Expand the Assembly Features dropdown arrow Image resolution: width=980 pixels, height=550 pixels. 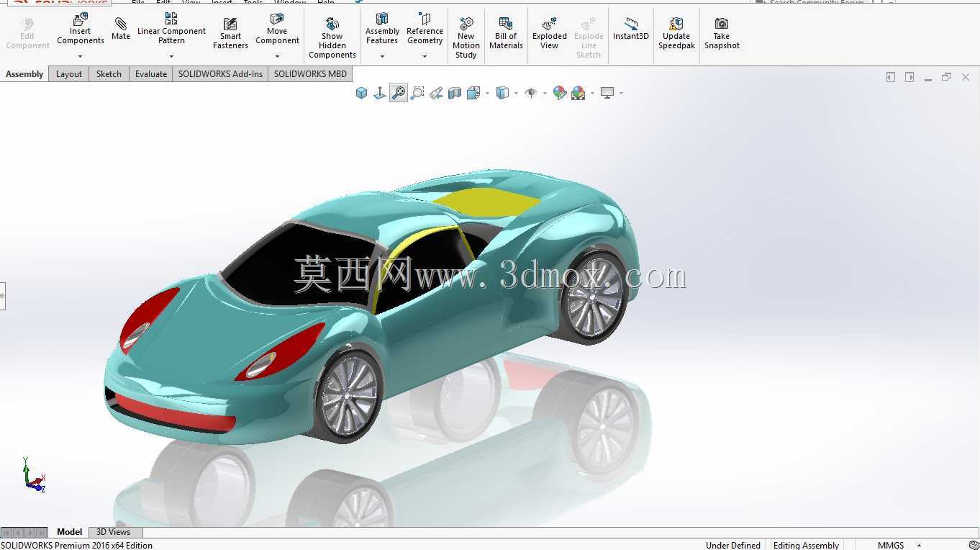tap(382, 56)
